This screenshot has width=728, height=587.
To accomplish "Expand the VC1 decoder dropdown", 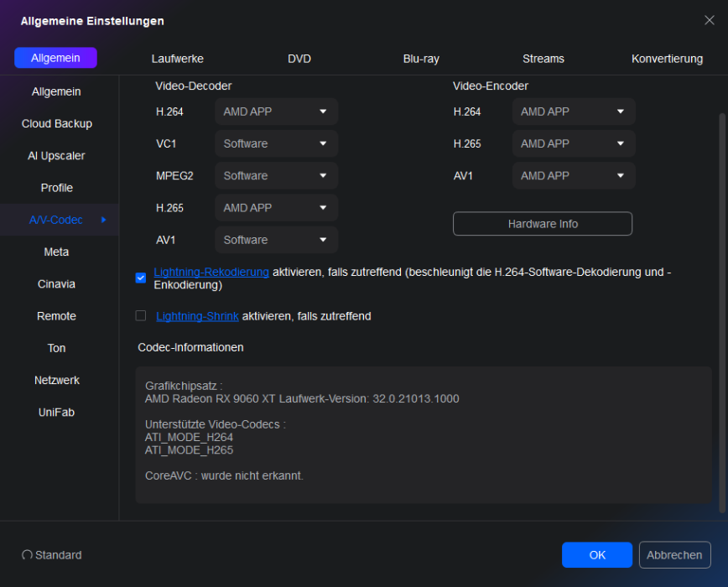I will pyautogui.click(x=276, y=143).
